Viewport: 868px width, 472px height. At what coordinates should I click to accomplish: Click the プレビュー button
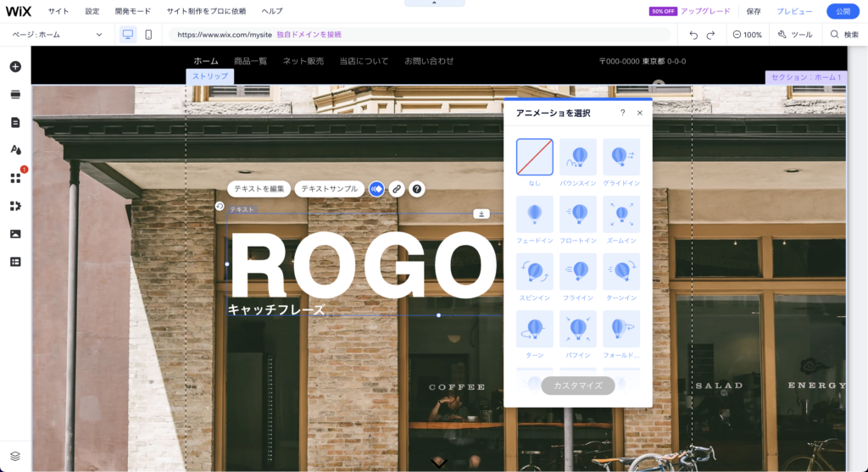click(x=794, y=11)
